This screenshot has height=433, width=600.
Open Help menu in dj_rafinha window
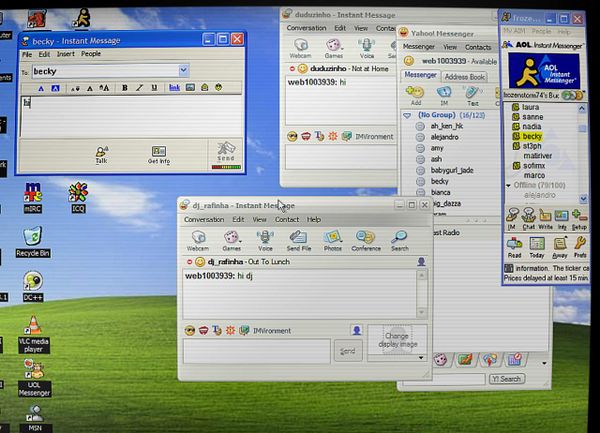(314, 220)
